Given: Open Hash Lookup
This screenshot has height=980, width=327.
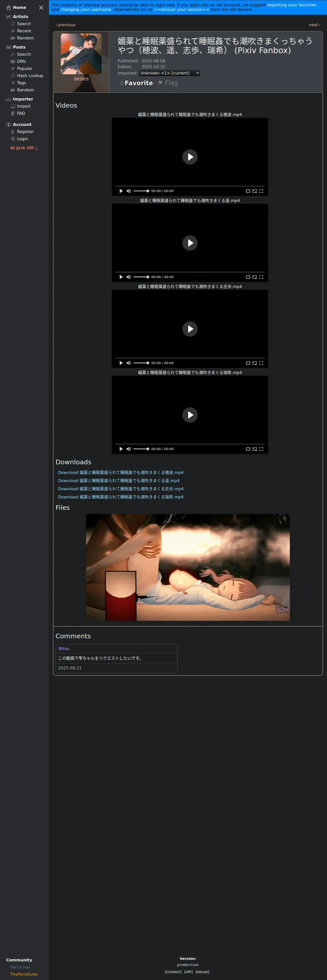Looking at the screenshot, I should pyautogui.click(x=27, y=76).
